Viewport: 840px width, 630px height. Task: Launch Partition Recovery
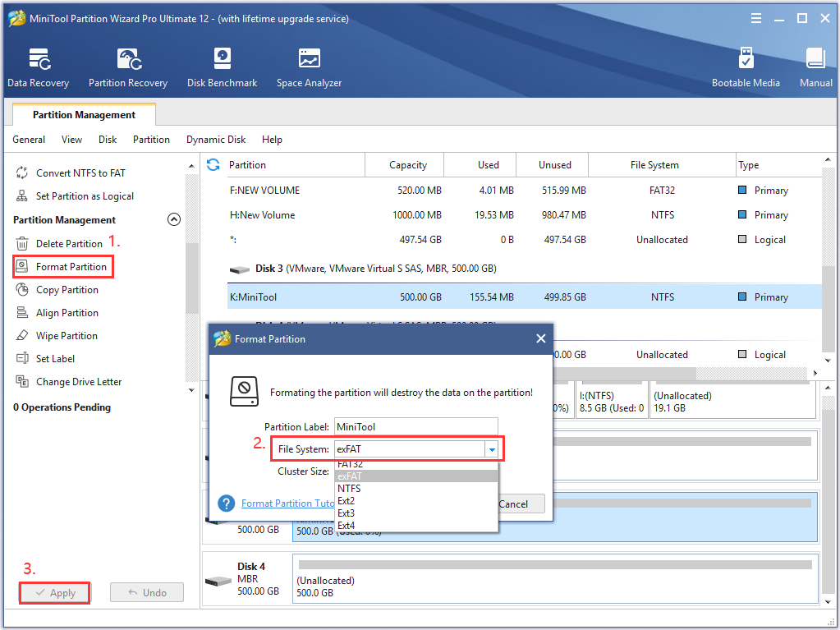point(128,67)
